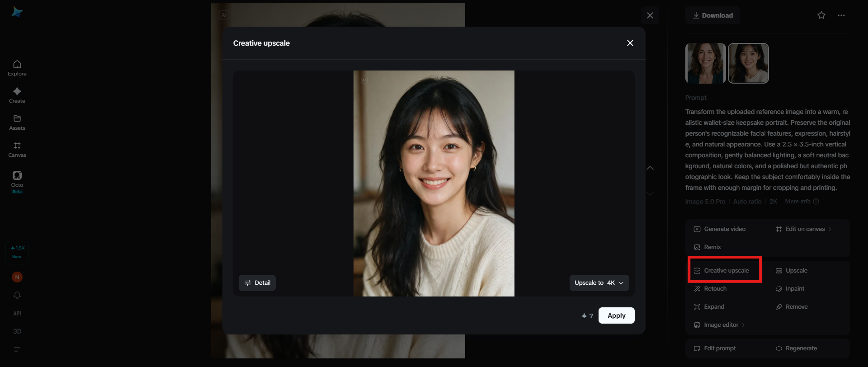The height and width of the screenshot is (367, 868).
Task: Click More info link
Action: point(802,202)
